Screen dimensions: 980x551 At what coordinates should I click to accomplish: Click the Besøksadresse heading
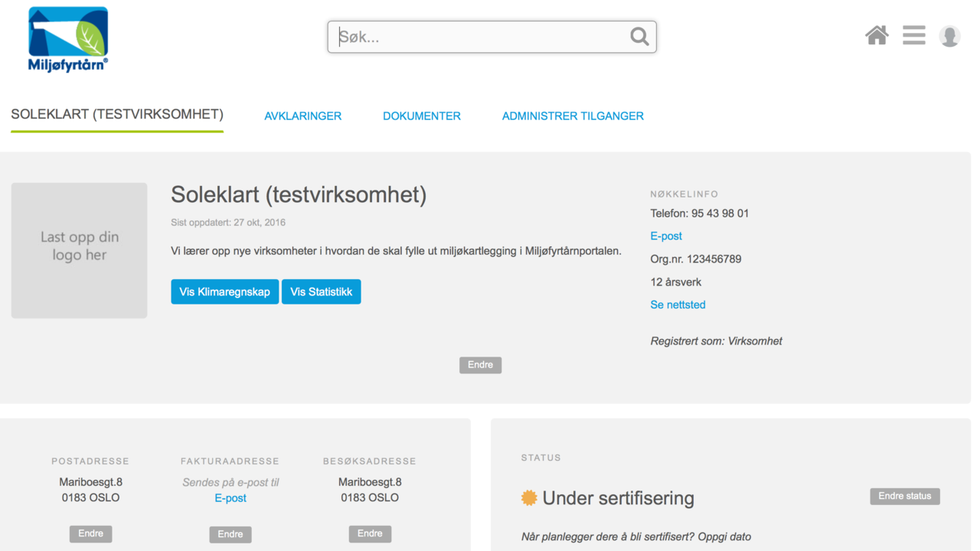[x=370, y=461]
